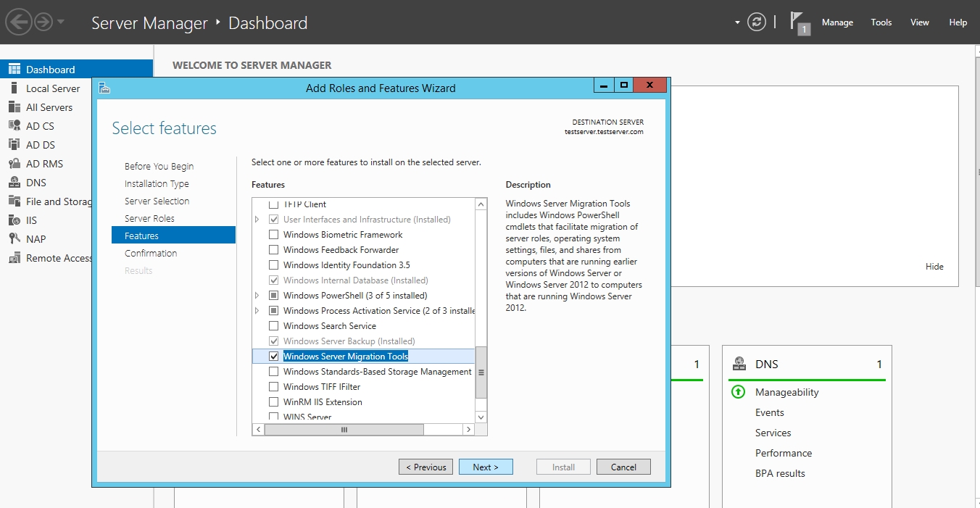Viewport: 980px width, 508px height.
Task: Click DNS tile header title
Action: pyautogui.click(x=767, y=365)
